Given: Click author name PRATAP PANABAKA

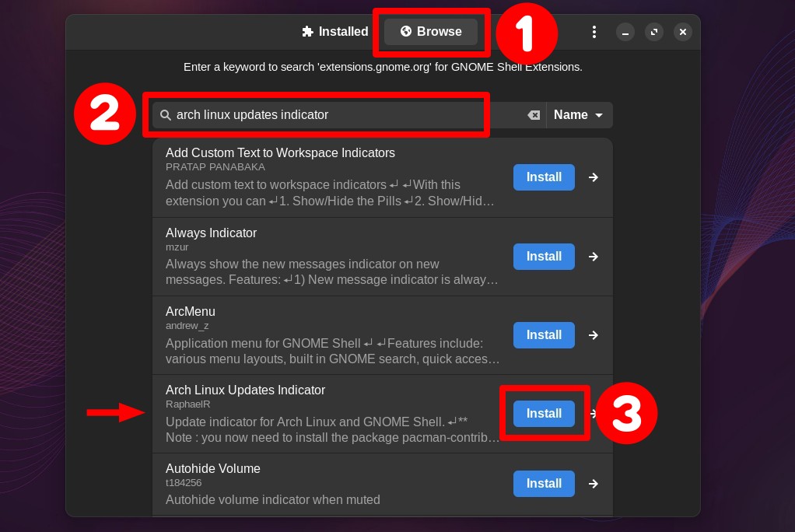Looking at the screenshot, I should click(x=215, y=167).
